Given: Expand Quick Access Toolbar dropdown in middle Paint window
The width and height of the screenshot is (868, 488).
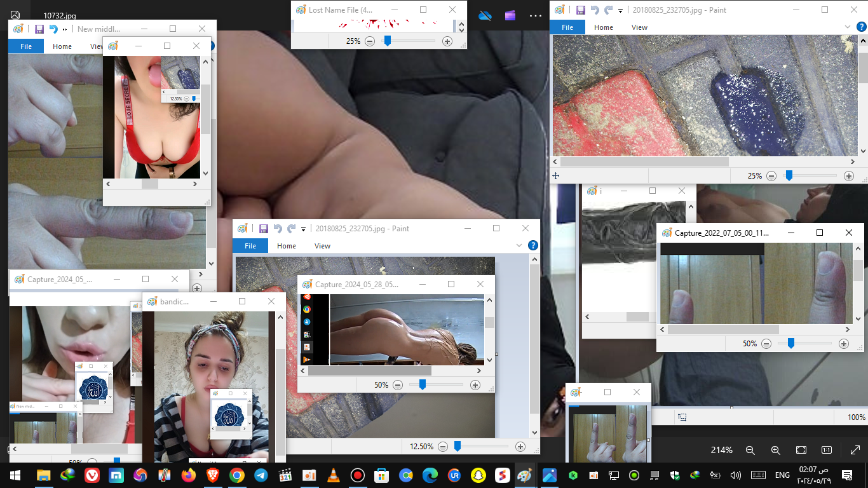Looking at the screenshot, I should [x=304, y=229].
